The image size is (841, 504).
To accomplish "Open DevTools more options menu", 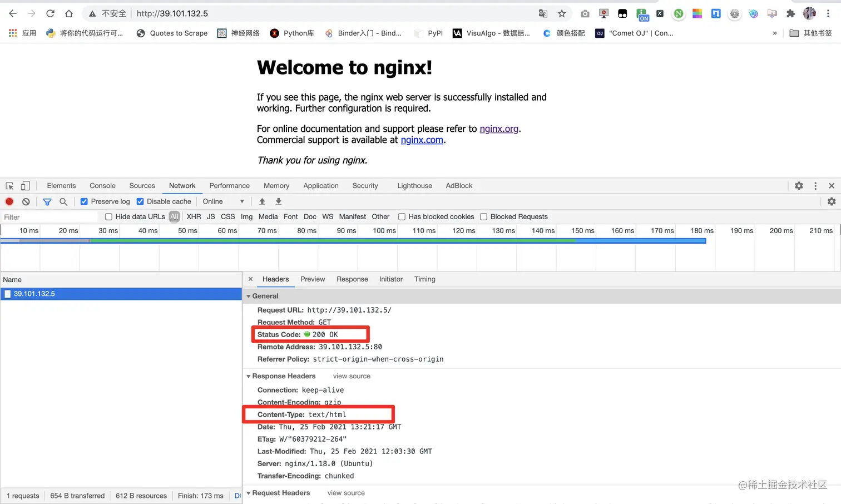I will click(x=815, y=186).
